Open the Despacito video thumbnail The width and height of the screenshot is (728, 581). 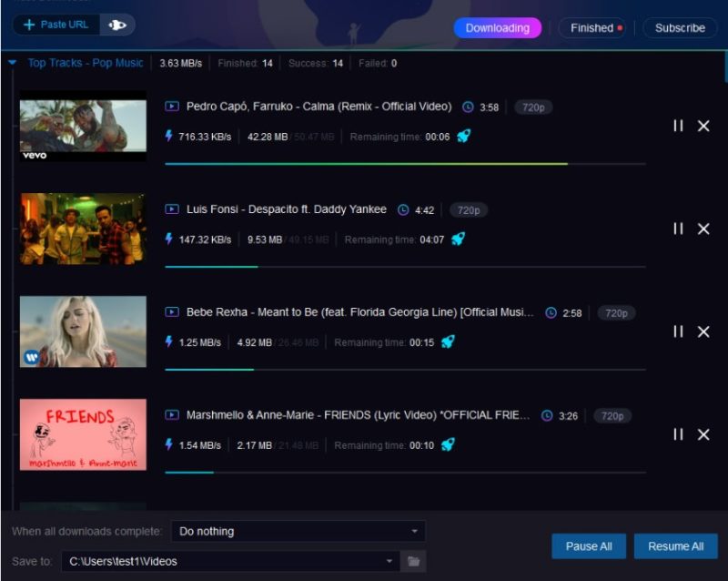(83, 229)
